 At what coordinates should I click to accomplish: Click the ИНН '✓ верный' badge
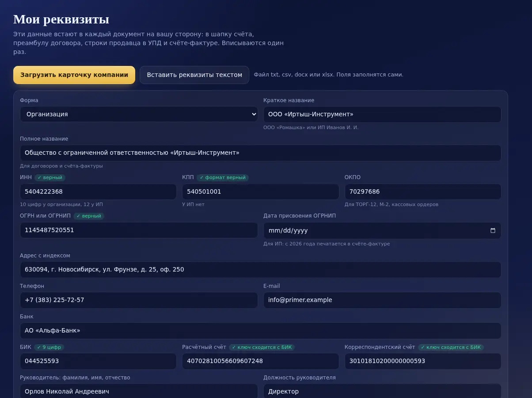(50, 177)
